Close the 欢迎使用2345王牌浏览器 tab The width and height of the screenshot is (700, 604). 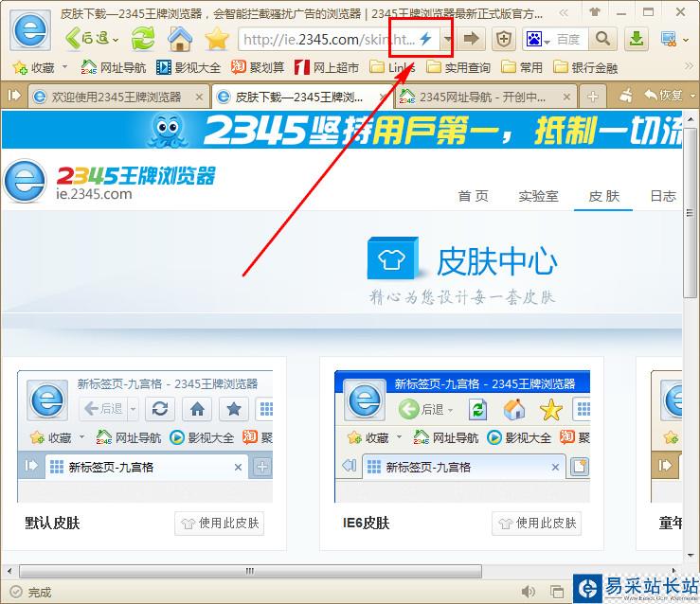coord(199,97)
